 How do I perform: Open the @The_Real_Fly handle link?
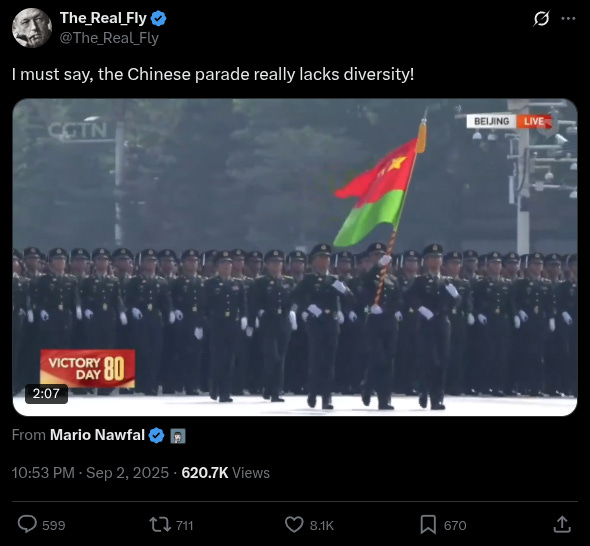[109, 38]
